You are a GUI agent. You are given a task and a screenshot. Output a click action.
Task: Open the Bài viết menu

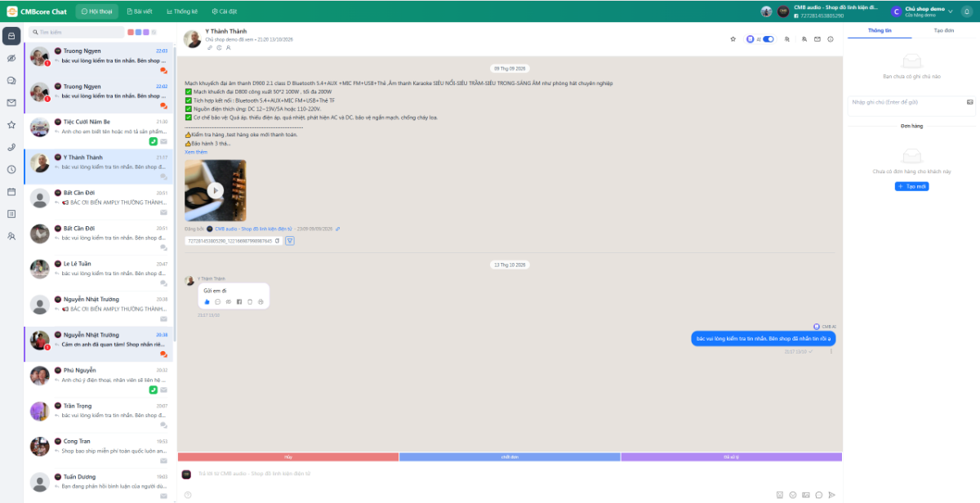coord(141,11)
